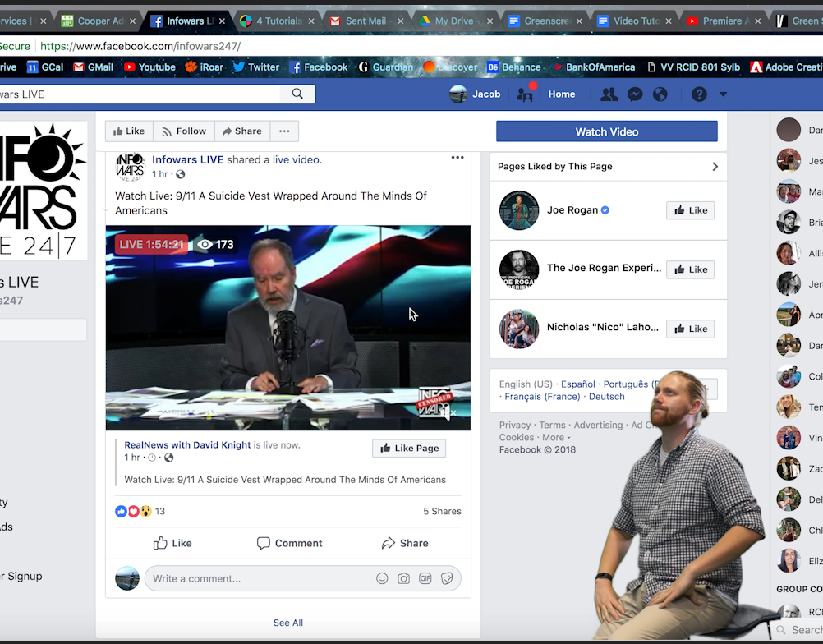
Task: Click Comment on the live video post
Action: pos(289,543)
